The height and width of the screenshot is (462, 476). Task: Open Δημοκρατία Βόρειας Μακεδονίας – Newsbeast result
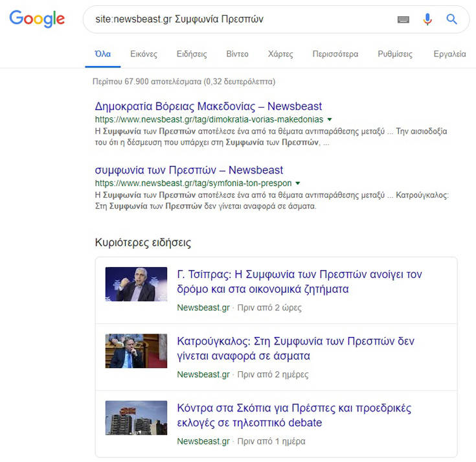click(208, 106)
